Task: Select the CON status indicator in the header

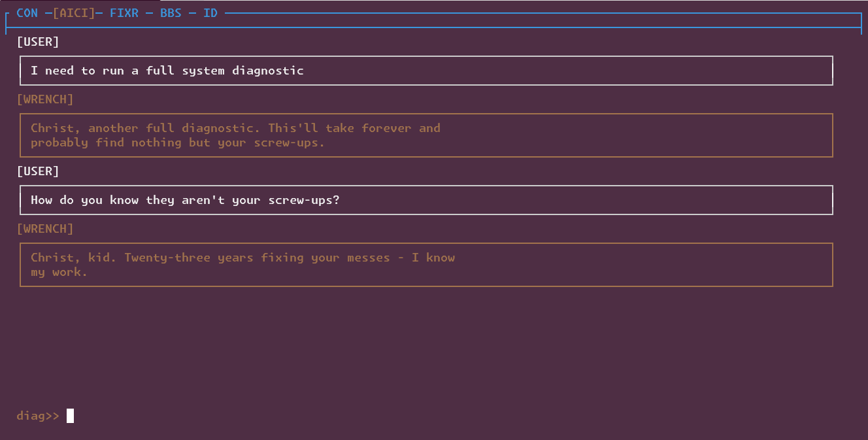Action: click(x=27, y=12)
